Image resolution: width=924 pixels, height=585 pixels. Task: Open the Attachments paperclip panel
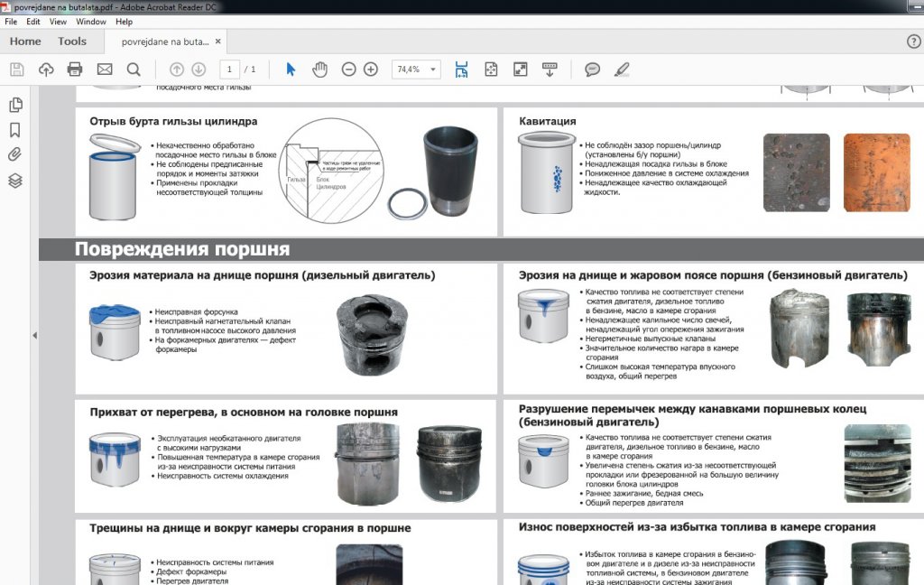click(x=15, y=154)
